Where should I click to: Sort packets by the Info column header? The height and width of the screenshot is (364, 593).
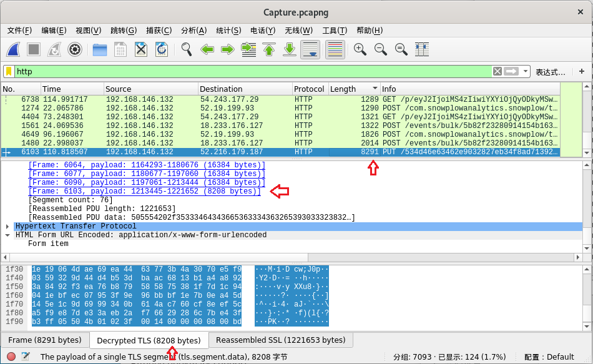coord(470,89)
